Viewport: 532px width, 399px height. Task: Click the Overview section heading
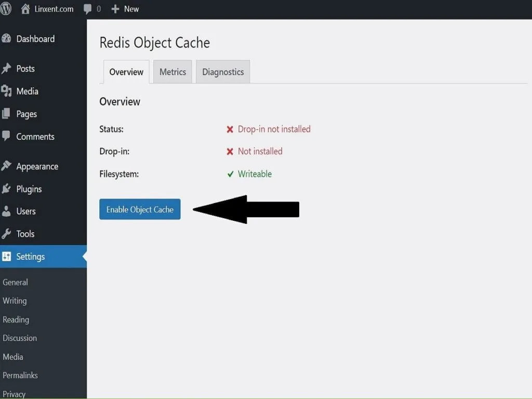point(120,102)
